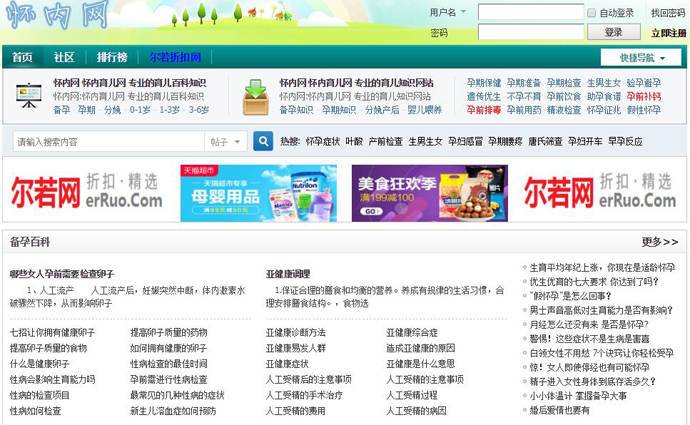Open the 找回密码 link
The image size is (690, 425).
click(668, 13)
